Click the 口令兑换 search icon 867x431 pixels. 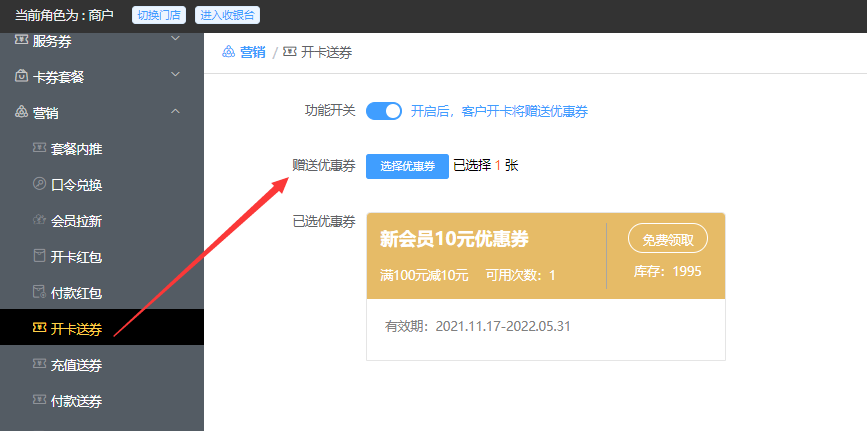coord(39,184)
